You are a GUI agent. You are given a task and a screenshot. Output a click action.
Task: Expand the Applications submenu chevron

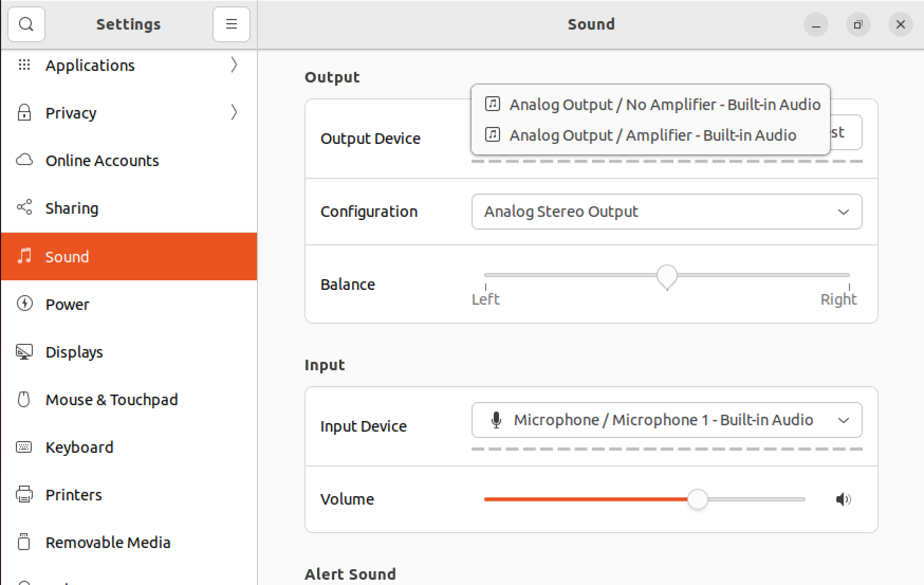point(234,65)
